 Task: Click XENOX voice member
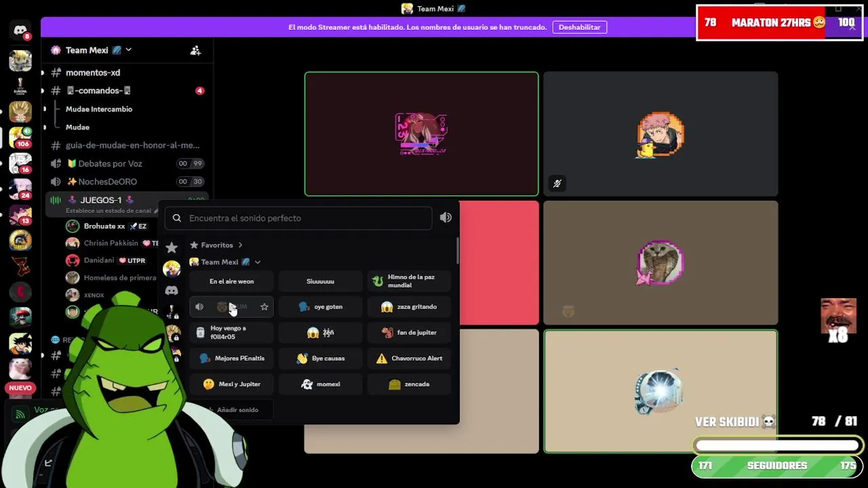[x=94, y=295]
